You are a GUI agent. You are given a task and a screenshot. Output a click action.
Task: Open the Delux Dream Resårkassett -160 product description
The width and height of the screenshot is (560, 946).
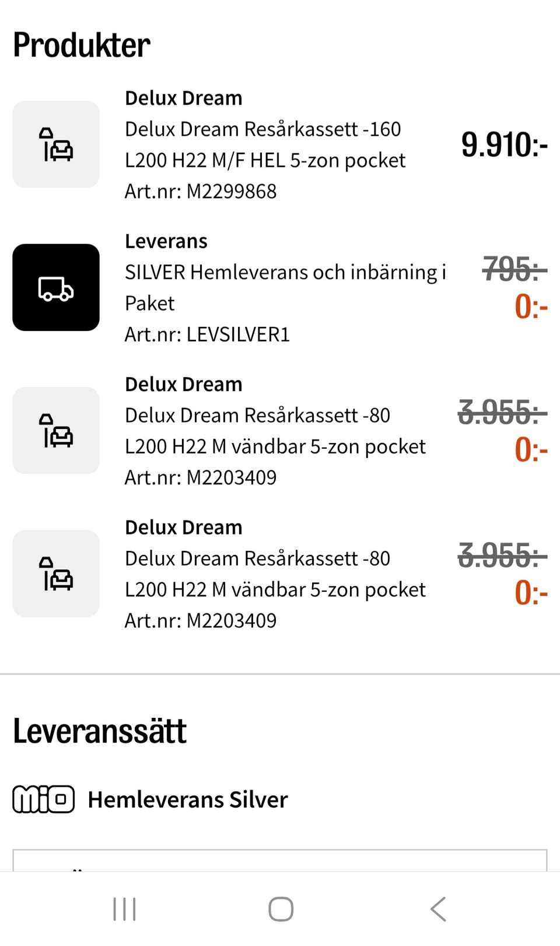(265, 145)
